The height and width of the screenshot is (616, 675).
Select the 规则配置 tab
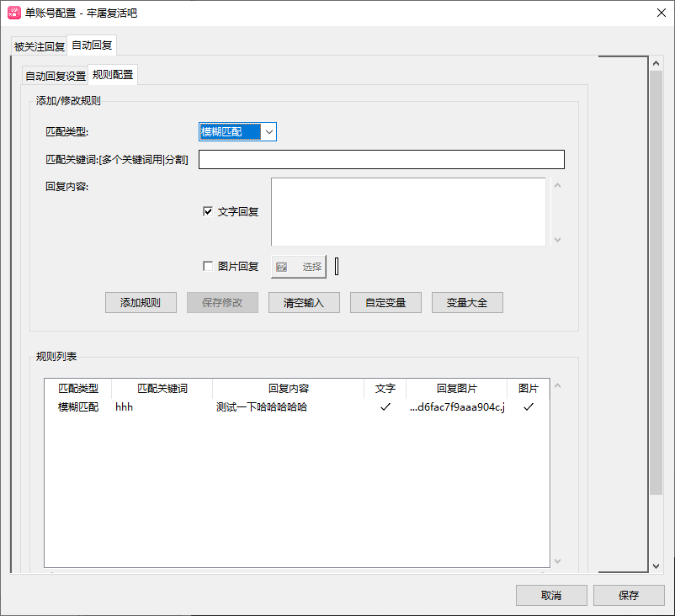(x=112, y=75)
